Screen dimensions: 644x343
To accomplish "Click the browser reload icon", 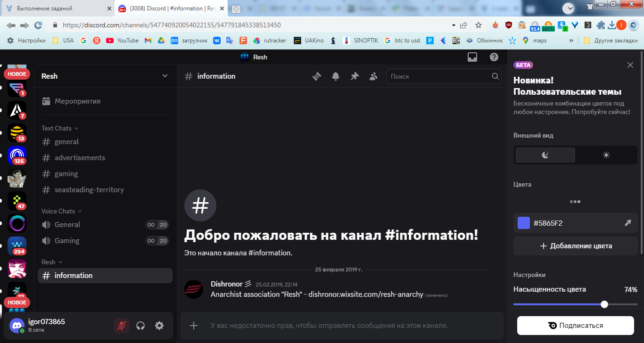I will [38, 25].
